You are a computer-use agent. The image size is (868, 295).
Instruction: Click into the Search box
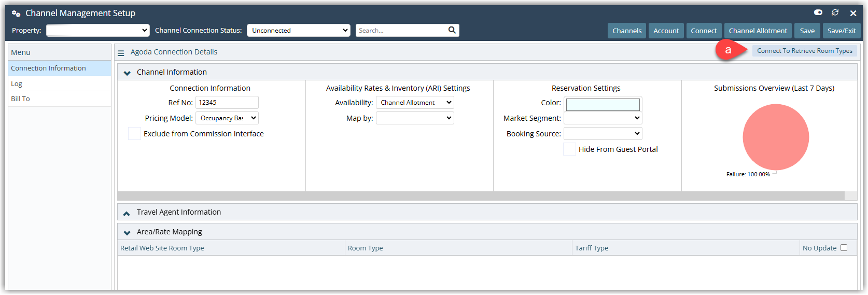(x=402, y=31)
